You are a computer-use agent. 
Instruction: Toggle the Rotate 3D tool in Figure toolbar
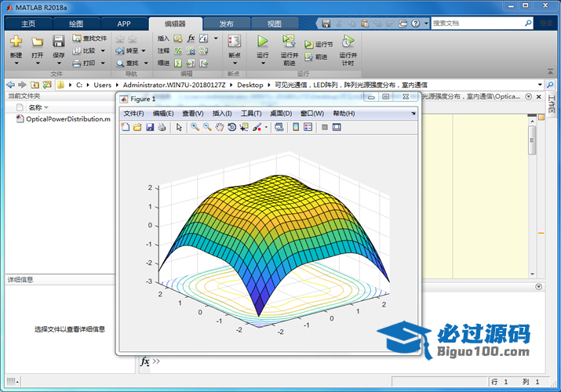231,127
